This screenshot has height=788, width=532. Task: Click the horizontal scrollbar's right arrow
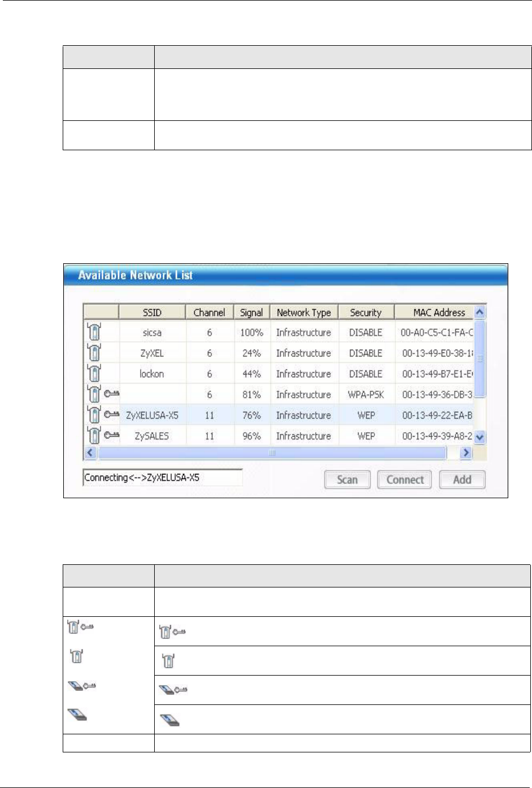[x=466, y=452]
